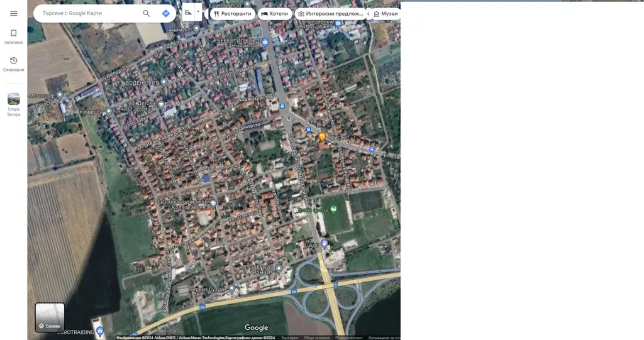The image size is (644, 340).
Task: Toggle the БЪ keyboard input tool
Action: click(188, 13)
